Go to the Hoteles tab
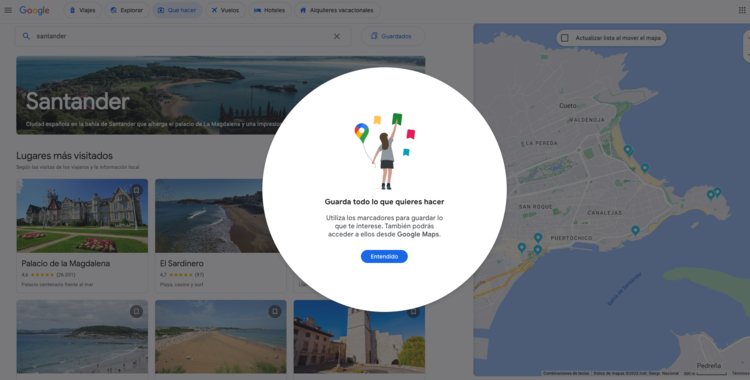The height and width of the screenshot is (380, 750). tap(270, 10)
